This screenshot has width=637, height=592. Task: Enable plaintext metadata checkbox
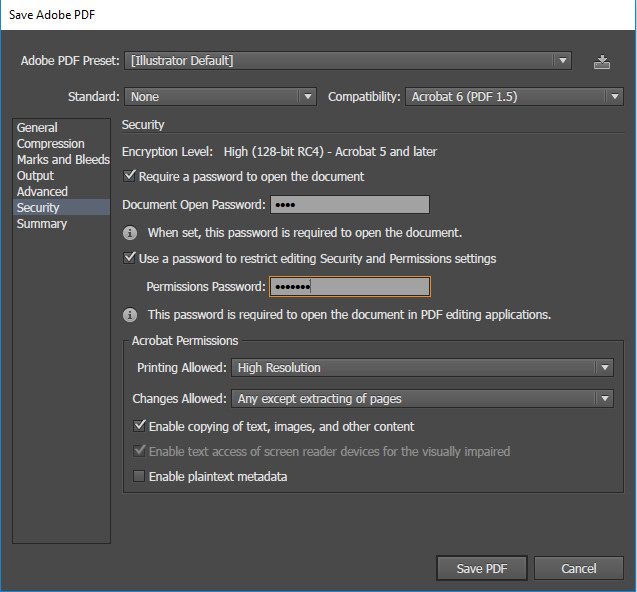140,477
